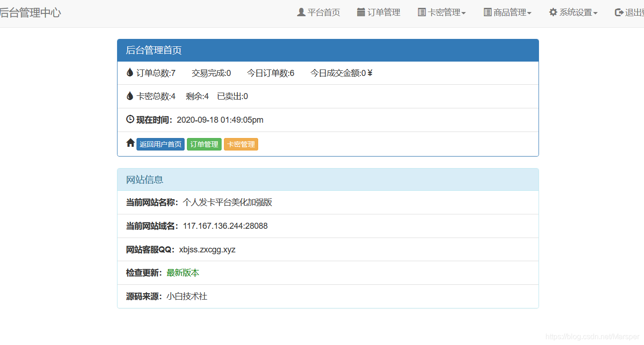The image size is (644, 345).
Task: Click the orange 卡密管理 button
Action: coord(241,144)
